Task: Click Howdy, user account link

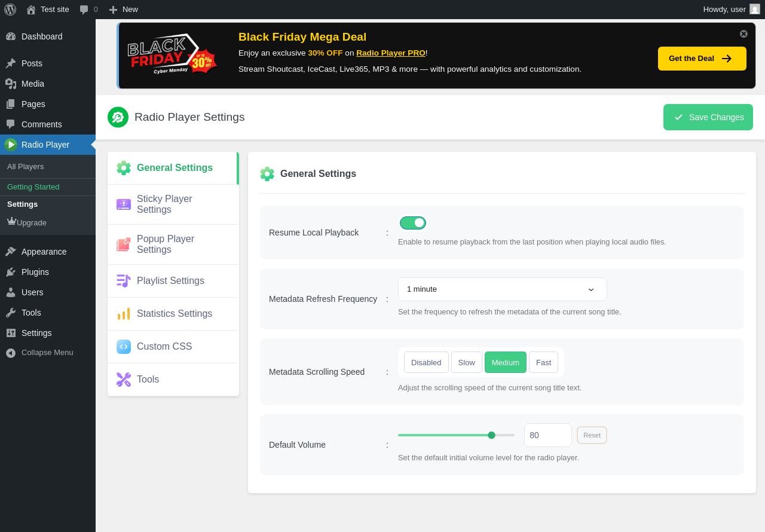Action: point(732,10)
